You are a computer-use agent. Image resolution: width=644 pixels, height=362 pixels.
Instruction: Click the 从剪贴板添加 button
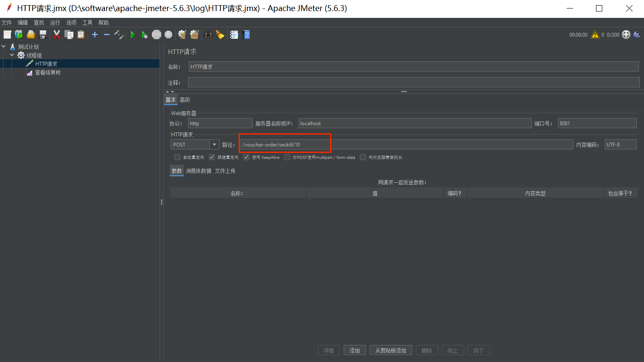(391, 351)
